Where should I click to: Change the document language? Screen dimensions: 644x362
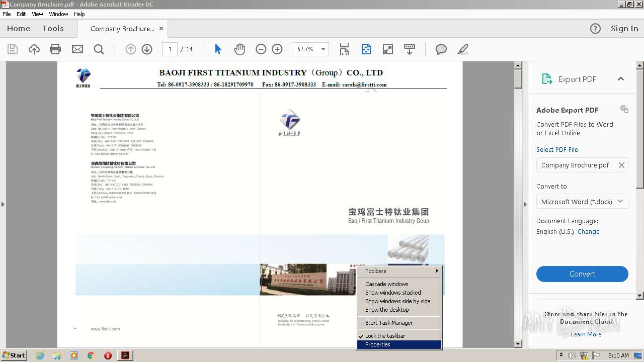tap(588, 231)
